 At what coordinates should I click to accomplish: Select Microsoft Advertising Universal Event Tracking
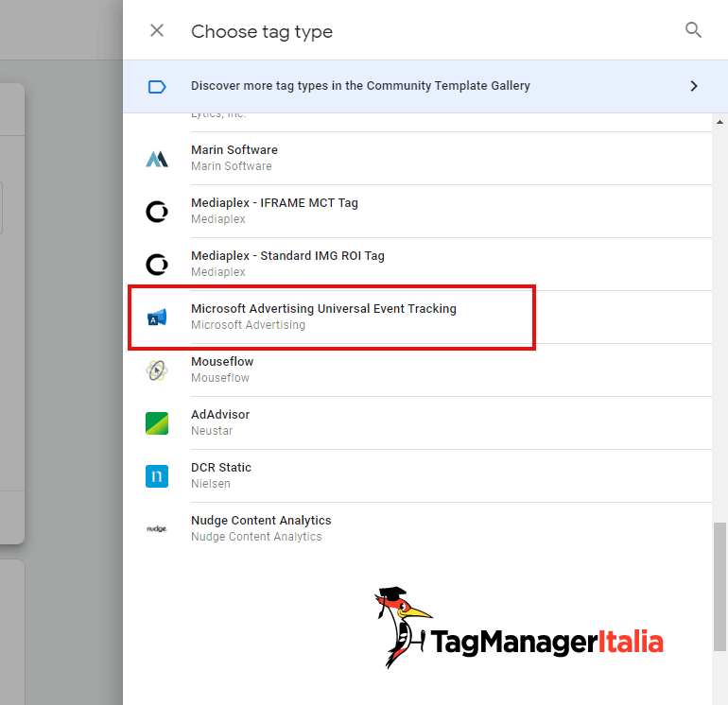click(417, 317)
